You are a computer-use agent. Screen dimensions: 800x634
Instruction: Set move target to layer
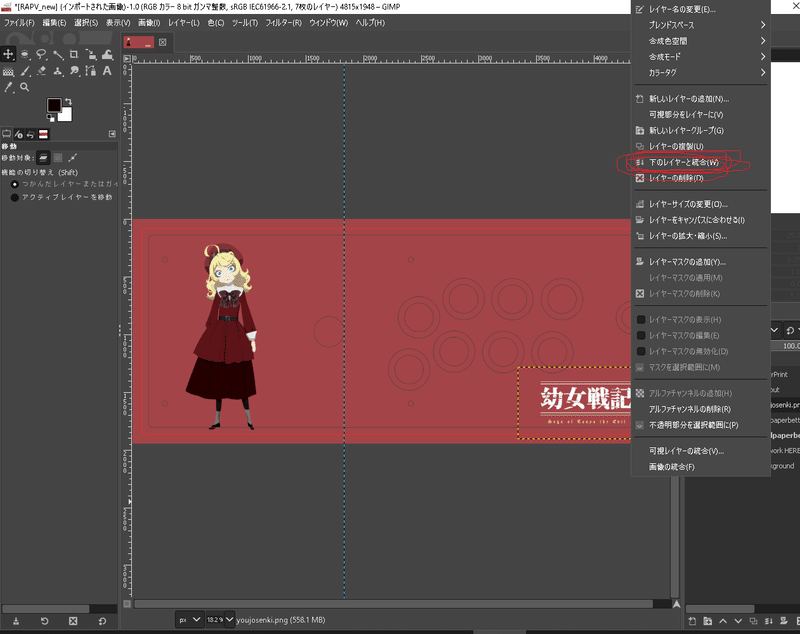pyautogui.click(x=43, y=158)
